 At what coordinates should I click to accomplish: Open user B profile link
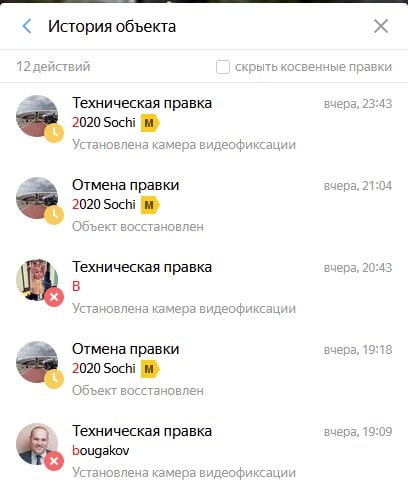point(76,286)
